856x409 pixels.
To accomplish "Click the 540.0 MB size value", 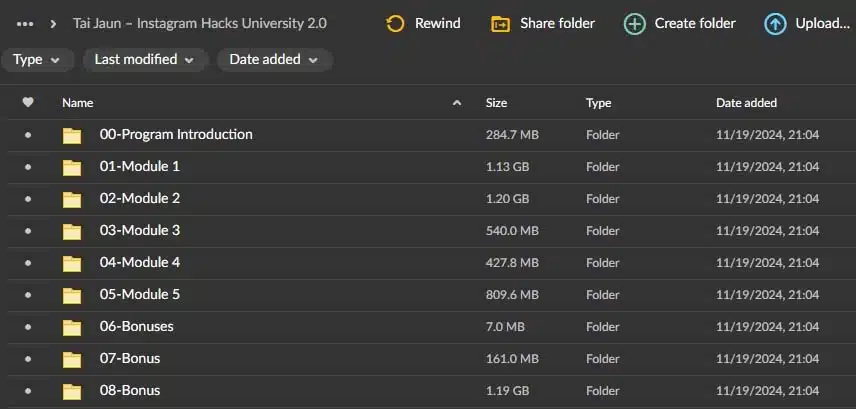I will click(512, 231).
